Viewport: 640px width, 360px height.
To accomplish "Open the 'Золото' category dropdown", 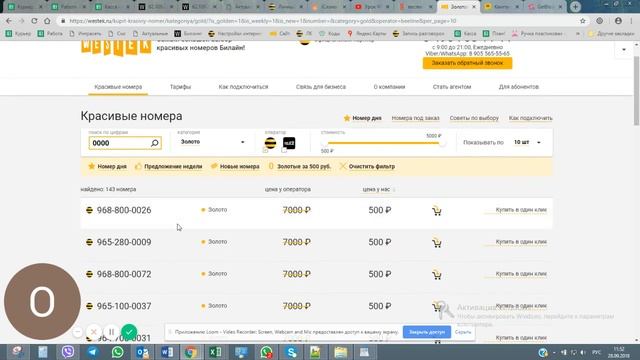I will point(212,142).
